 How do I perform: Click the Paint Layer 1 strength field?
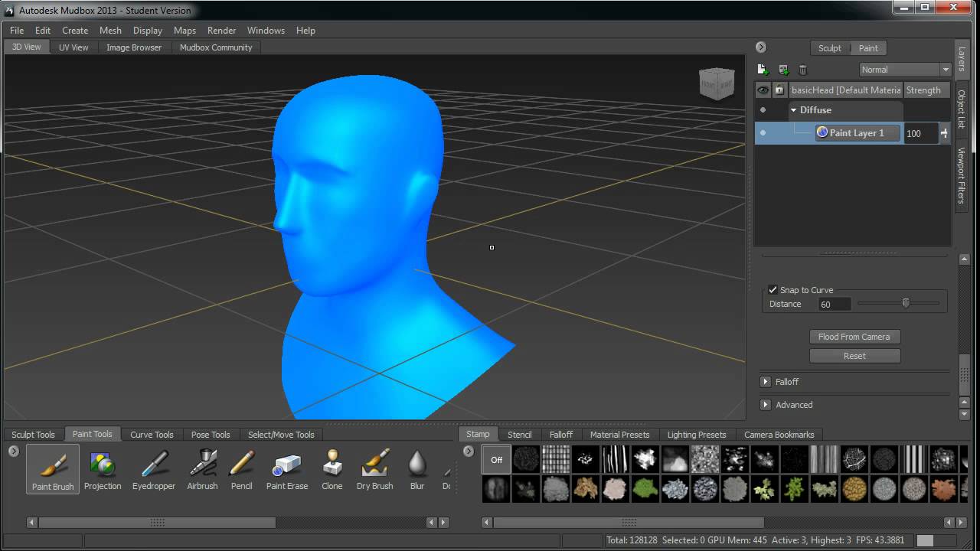pos(921,133)
